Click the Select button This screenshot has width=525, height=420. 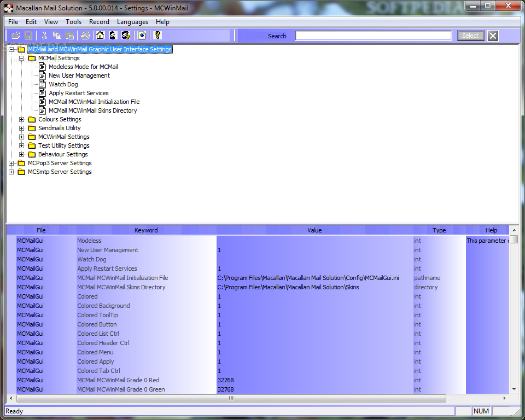470,36
